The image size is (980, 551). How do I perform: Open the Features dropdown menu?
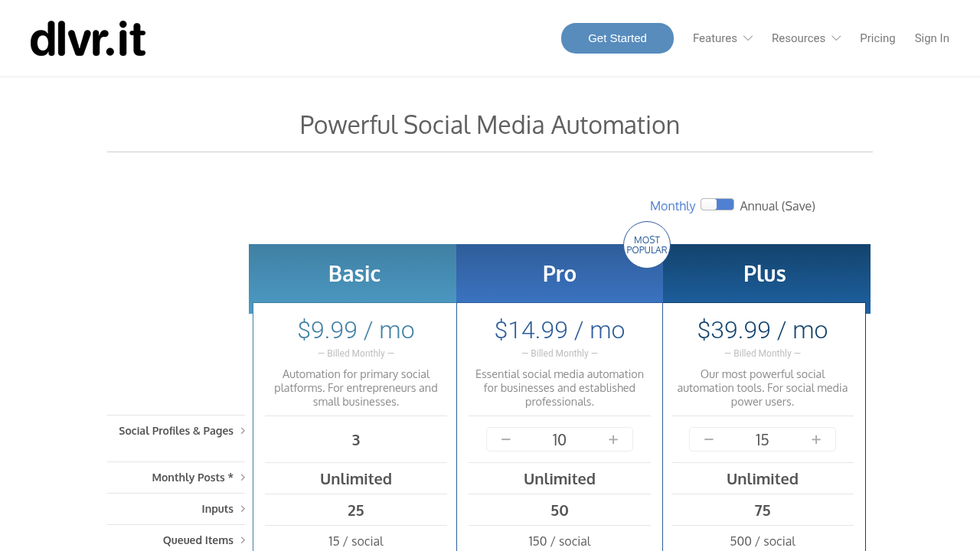723,38
